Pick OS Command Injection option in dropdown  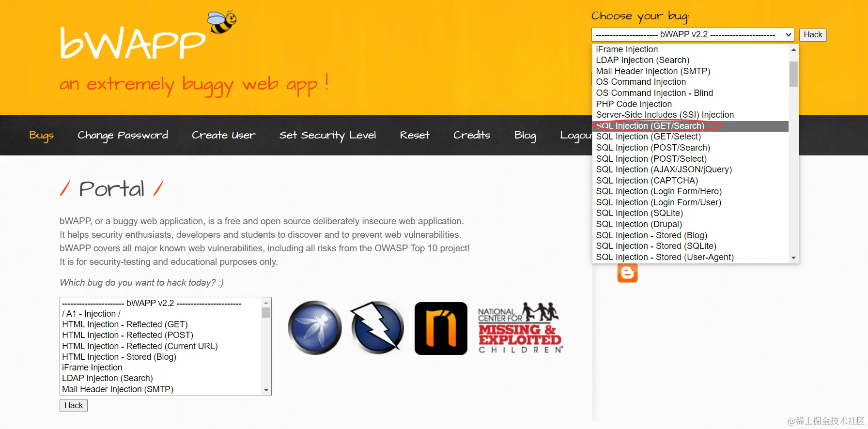690,82
